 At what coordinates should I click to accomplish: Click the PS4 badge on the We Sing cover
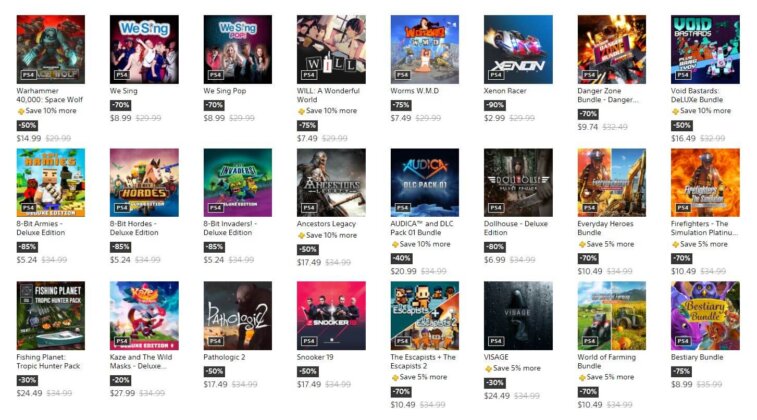tap(122, 75)
